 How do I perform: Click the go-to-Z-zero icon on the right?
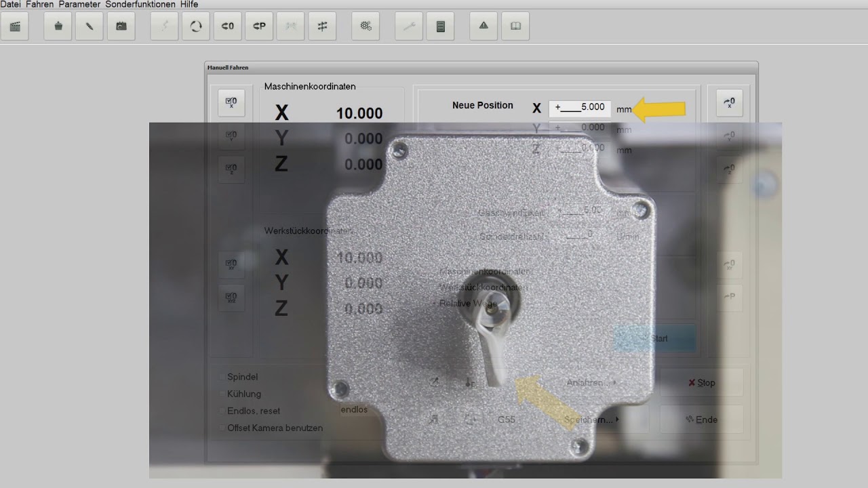click(x=730, y=169)
